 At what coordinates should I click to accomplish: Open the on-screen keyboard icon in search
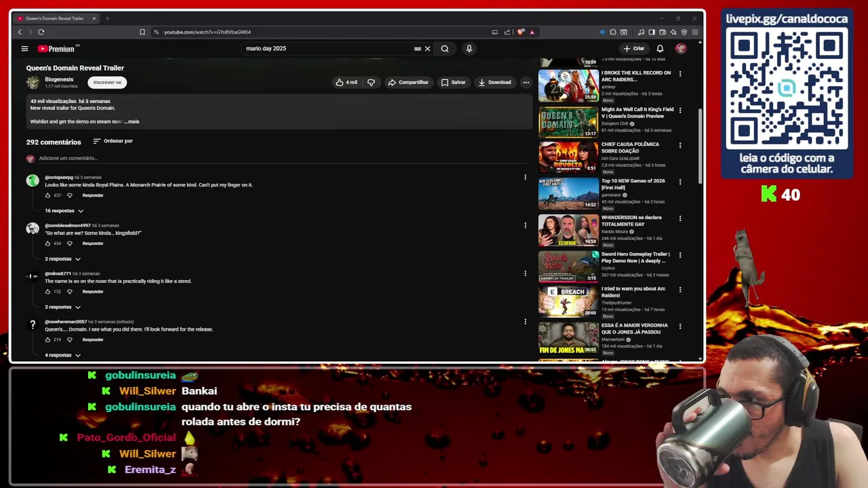(x=418, y=49)
